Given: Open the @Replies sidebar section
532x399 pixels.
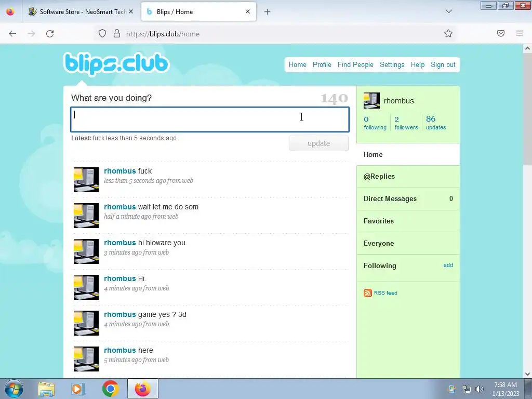Looking at the screenshot, I should [x=408, y=177].
